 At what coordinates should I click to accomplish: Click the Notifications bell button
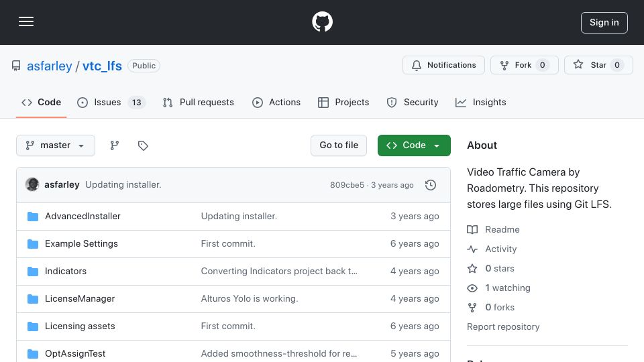(443, 65)
